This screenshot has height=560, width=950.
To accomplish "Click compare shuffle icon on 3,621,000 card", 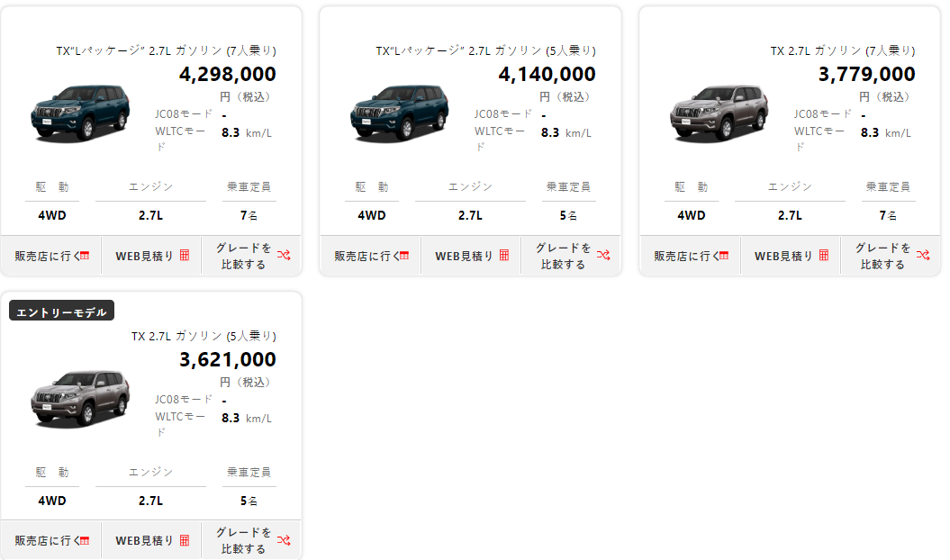I will pos(284,540).
